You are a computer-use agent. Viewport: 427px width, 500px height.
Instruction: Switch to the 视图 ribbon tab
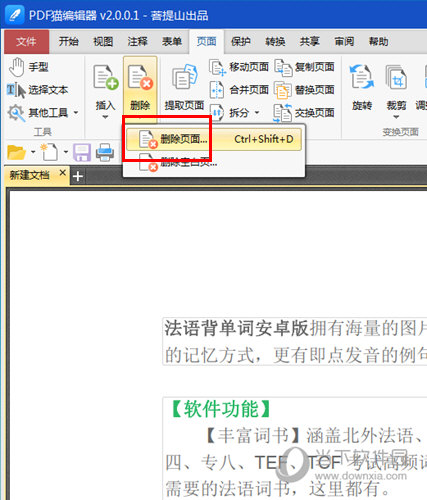click(x=103, y=42)
